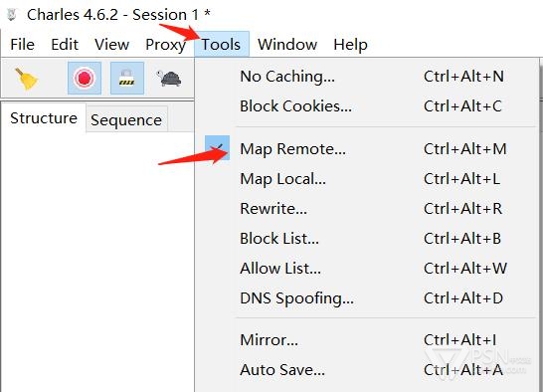
Task: Open the Help menu
Action: pyautogui.click(x=350, y=45)
